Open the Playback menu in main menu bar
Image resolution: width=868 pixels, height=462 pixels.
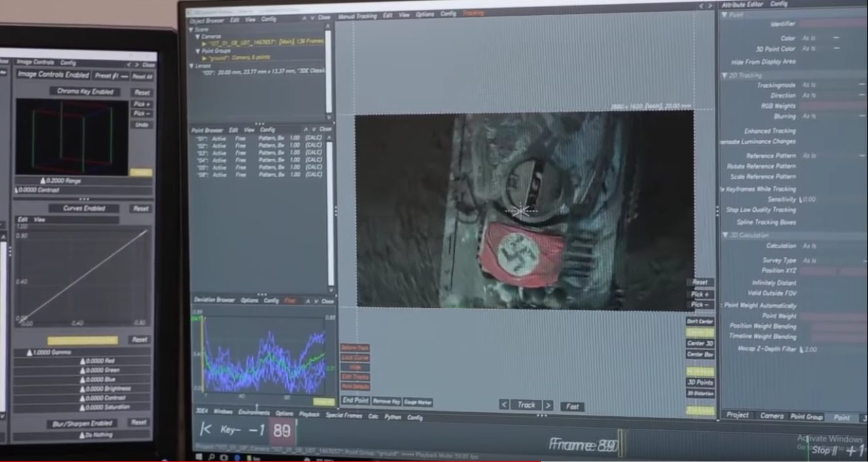point(309,414)
